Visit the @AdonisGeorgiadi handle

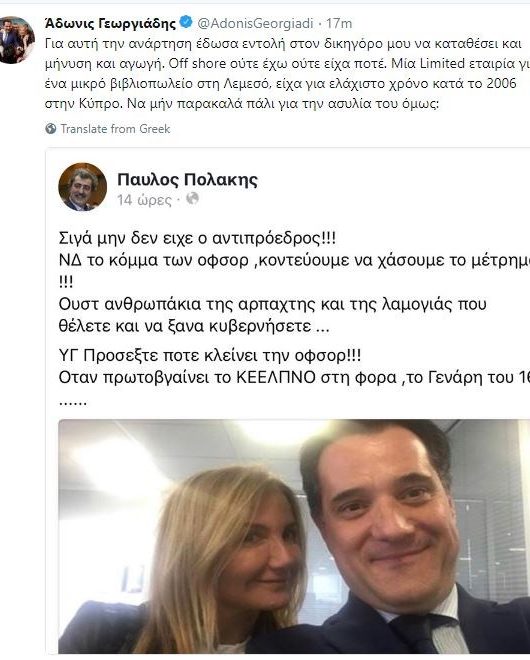255,24
